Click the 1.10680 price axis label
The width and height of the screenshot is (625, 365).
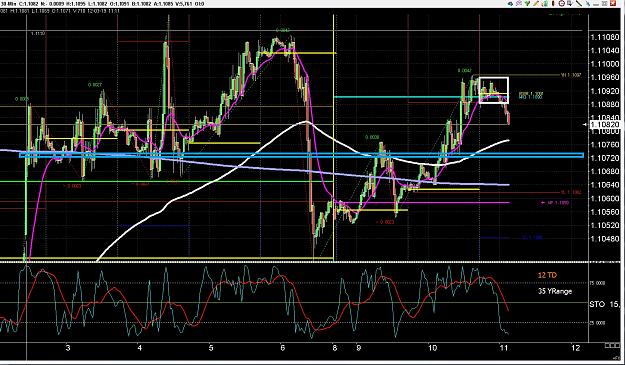point(605,171)
